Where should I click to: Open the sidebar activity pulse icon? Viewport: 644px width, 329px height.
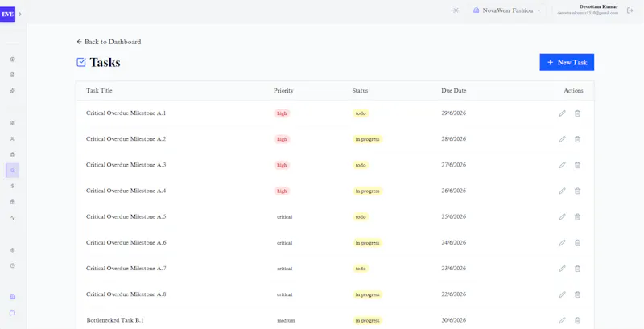(12, 217)
